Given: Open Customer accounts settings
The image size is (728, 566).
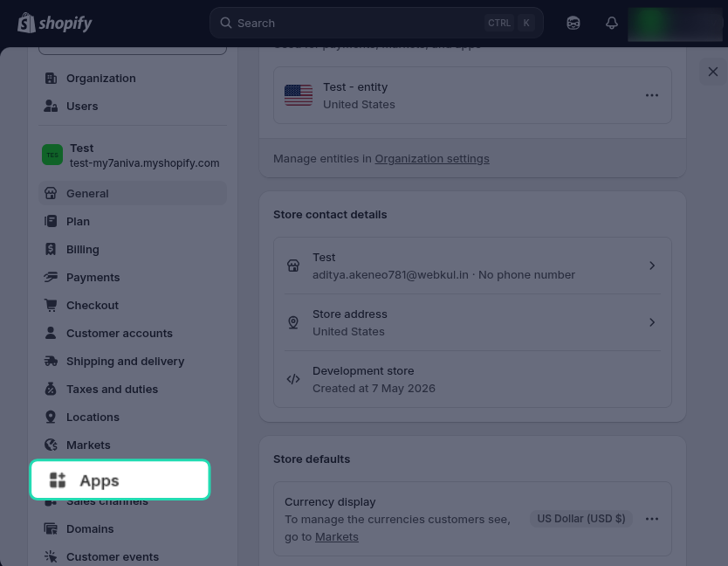Looking at the screenshot, I should click(x=133, y=333).
